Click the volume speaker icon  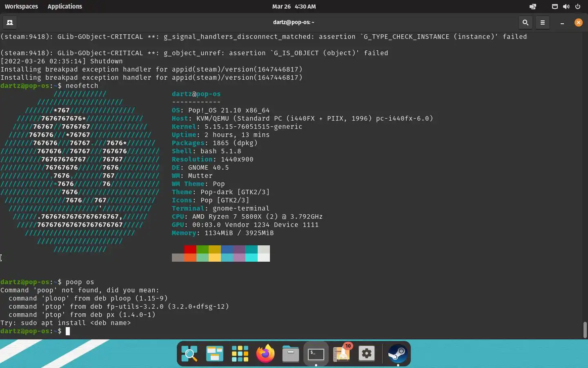pos(566,7)
